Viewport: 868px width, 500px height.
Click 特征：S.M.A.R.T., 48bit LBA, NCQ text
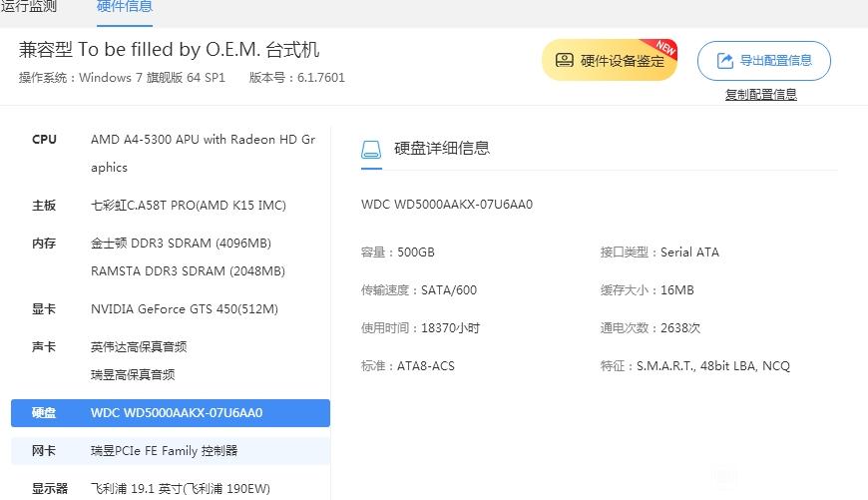click(x=695, y=366)
